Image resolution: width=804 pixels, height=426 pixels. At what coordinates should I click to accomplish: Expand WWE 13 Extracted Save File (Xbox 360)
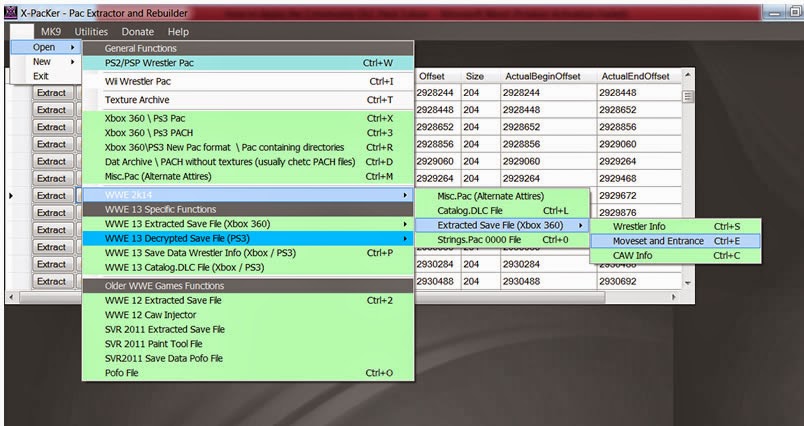[x=248, y=224]
